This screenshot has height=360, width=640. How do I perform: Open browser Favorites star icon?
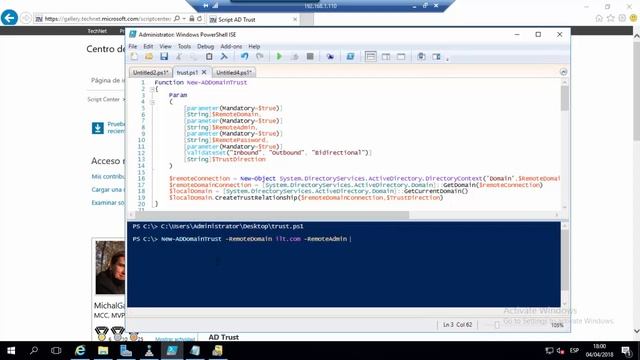(611, 18)
